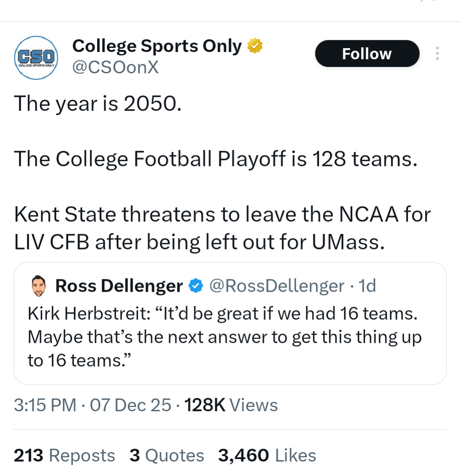Click the quoted tweet's 1d timestamp
This screenshot has width=460, height=476.
point(367,286)
